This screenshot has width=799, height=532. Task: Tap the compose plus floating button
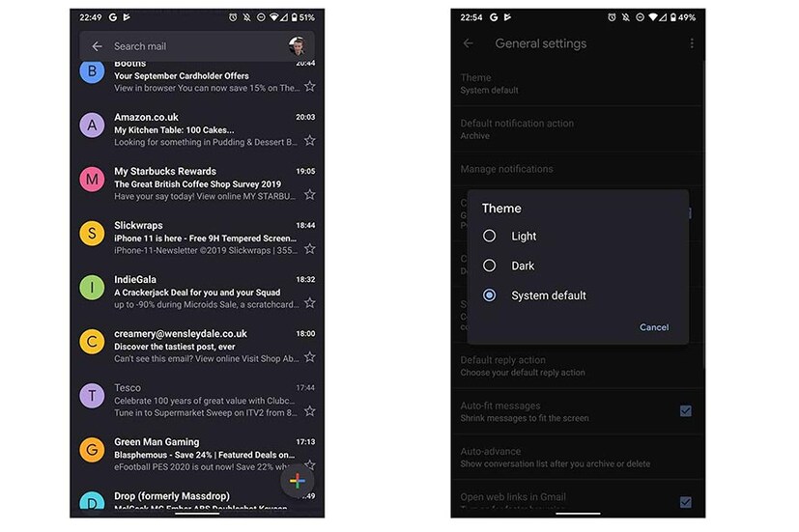pyautogui.click(x=297, y=481)
